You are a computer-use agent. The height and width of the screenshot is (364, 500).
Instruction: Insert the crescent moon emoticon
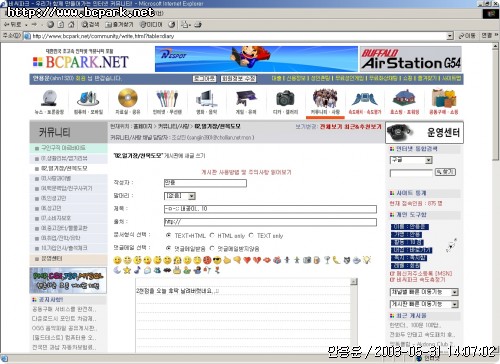117,270
